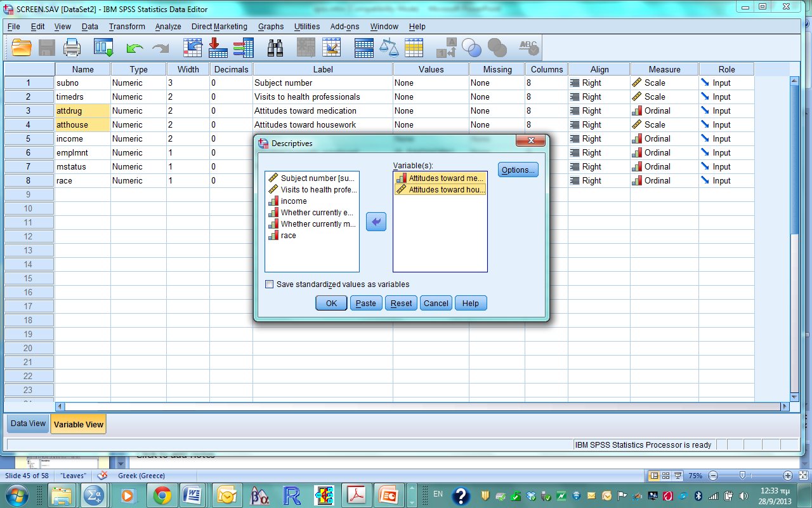This screenshot has width=812, height=508.
Task: Select Whether currently e... variable
Action: coord(312,213)
